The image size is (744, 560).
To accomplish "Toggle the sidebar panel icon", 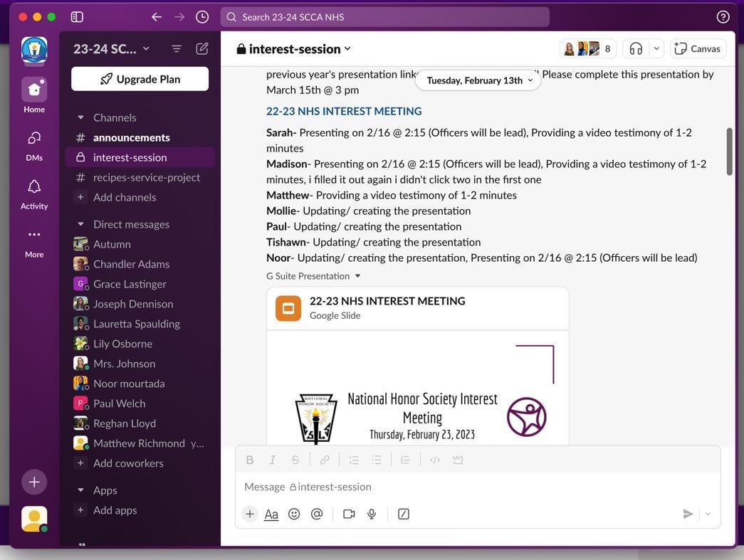I will (x=77, y=17).
